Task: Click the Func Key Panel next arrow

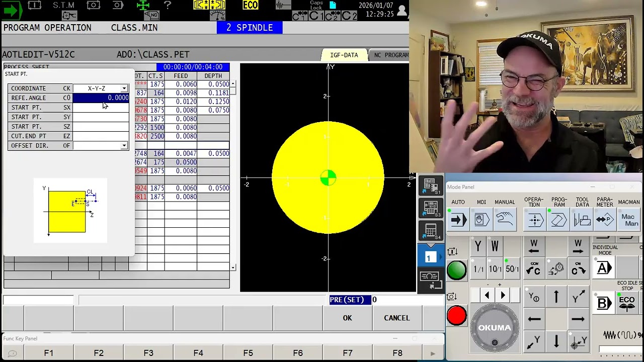Action: coord(433,353)
